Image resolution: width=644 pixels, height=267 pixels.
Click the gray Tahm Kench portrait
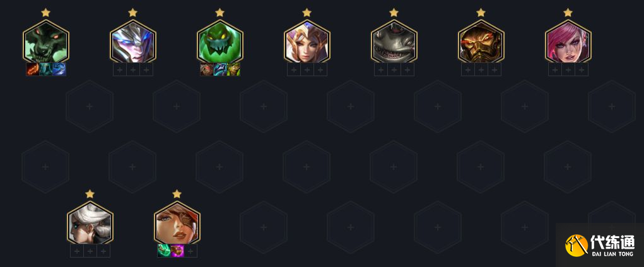pyautogui.click(x=394, y=42)
